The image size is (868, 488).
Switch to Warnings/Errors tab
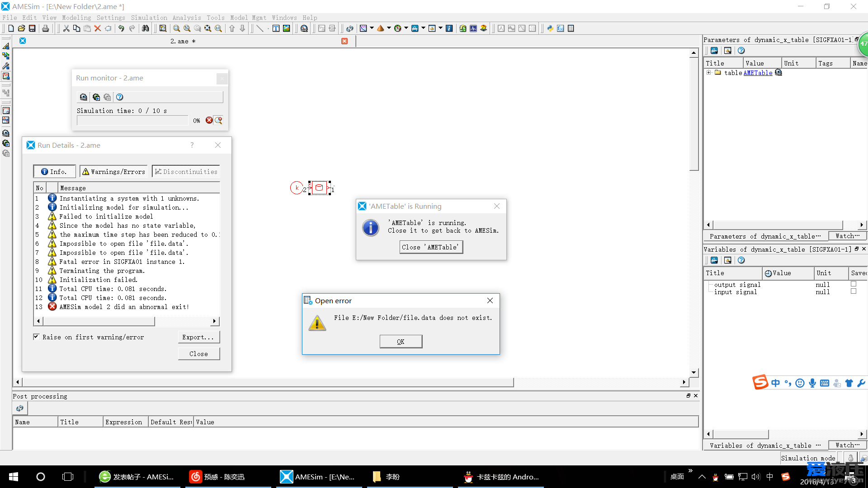pyautogui.click(x=114, y=172)
